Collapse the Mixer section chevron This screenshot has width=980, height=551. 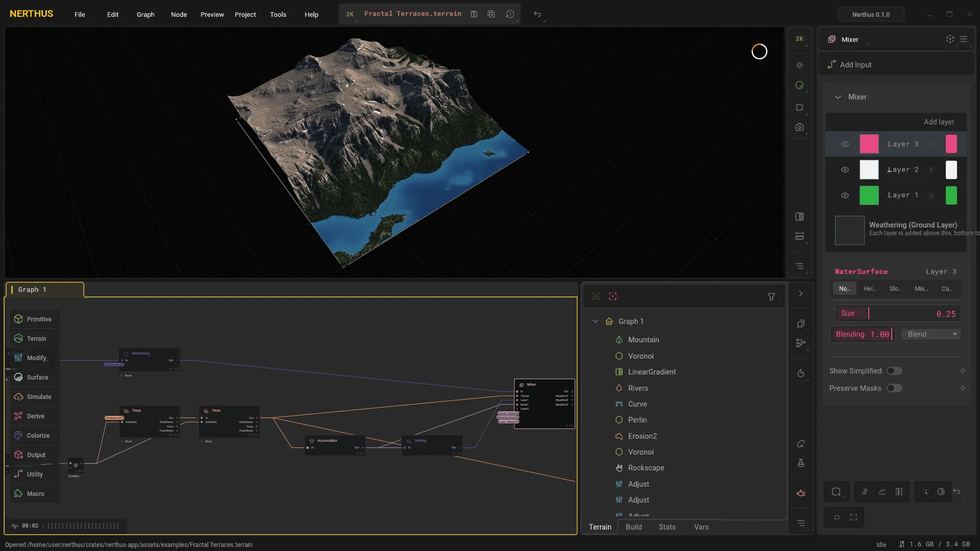pos(838,97)
